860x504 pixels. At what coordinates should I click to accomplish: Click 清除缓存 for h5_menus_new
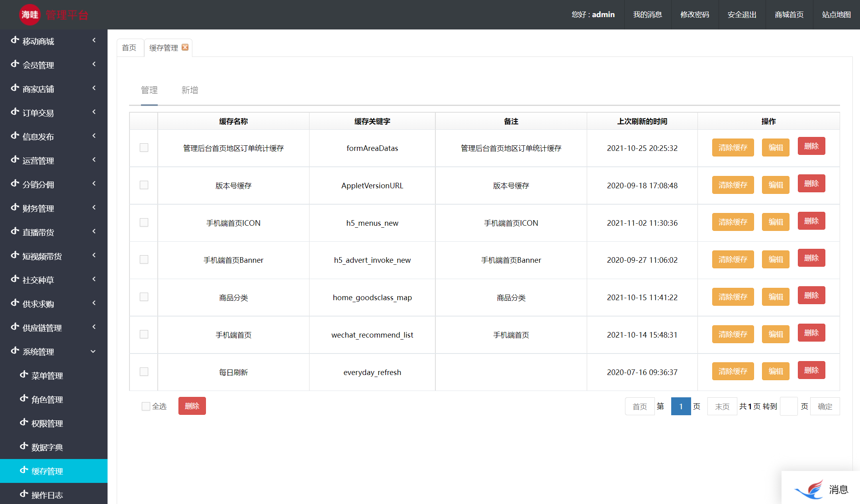point(733,222)
